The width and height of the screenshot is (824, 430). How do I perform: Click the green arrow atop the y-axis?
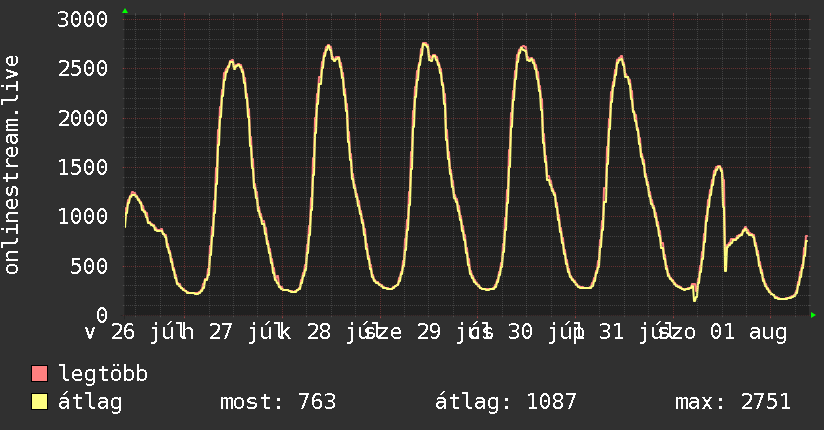pyautogui.click(x=125, y=11)
